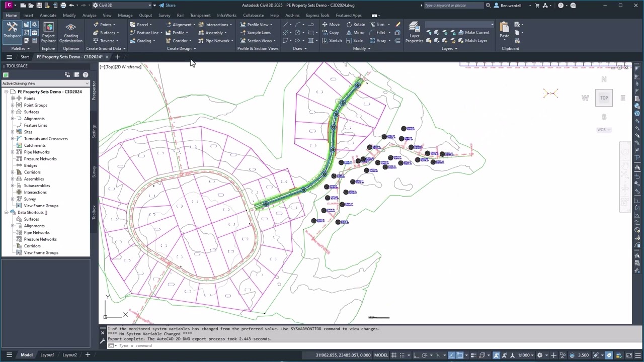Select the Mirror tool

(356, 32)
